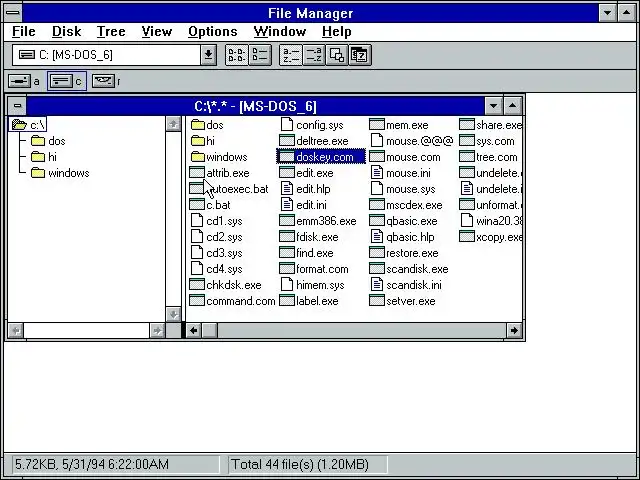Open the View menu
The image size is (640, 480).
tap(157, 31)
